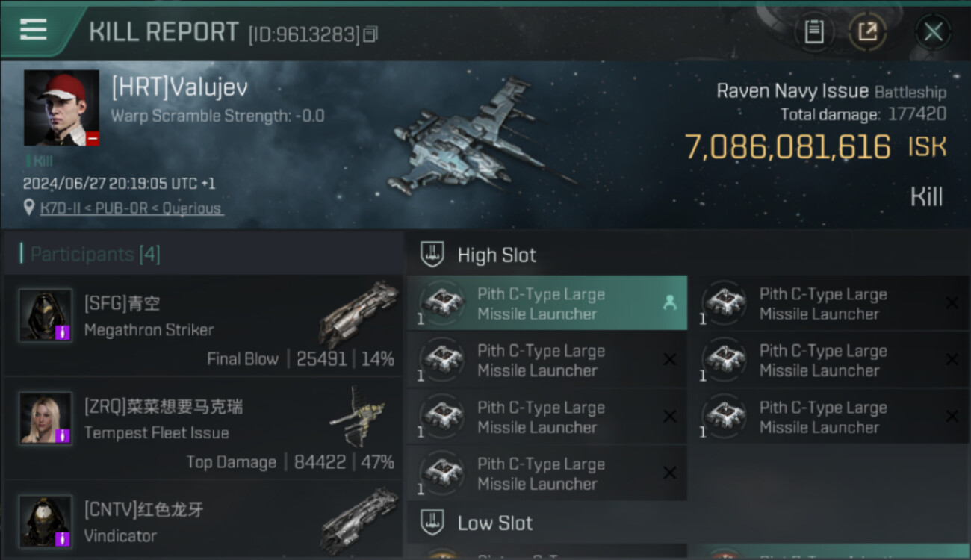971x560 pixels.
Task: Open 青空 participant portrait
Action: 46,315
